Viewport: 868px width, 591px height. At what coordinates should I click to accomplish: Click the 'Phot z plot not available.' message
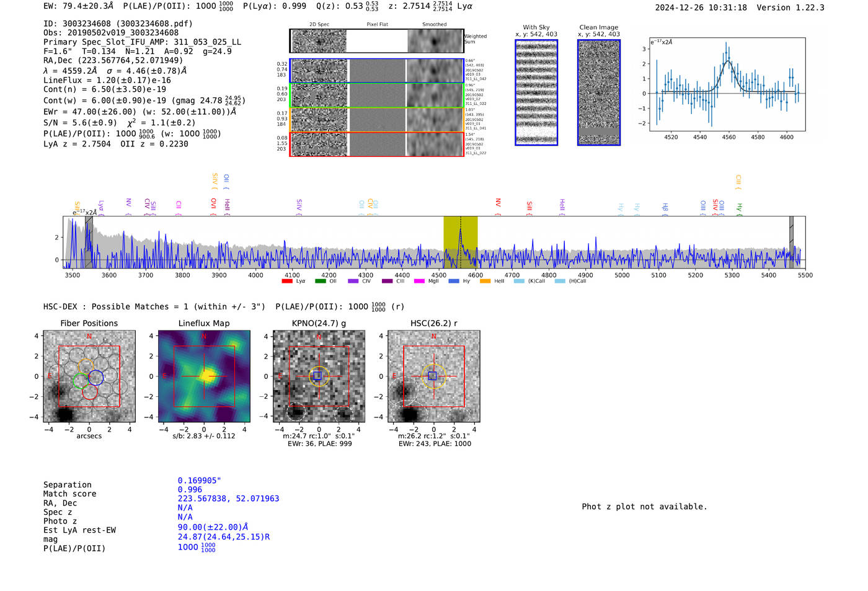tap(644, 507)
